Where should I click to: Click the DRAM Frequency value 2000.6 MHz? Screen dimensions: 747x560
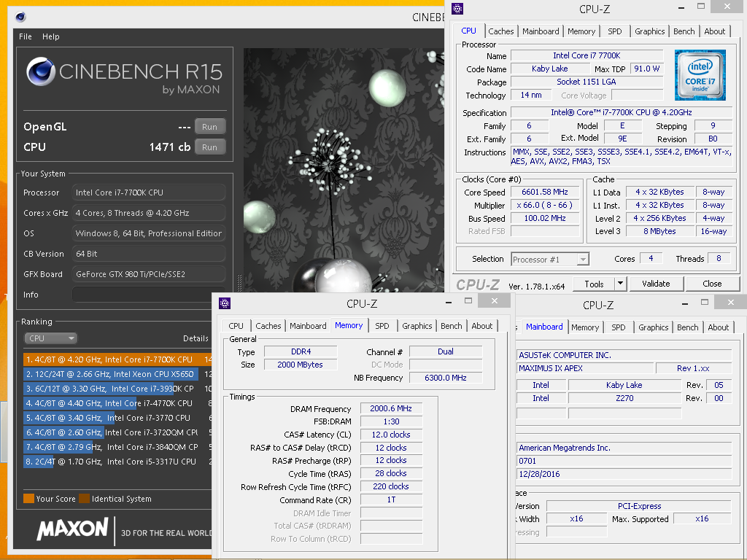pyautogui.click(x=391, y=408)
